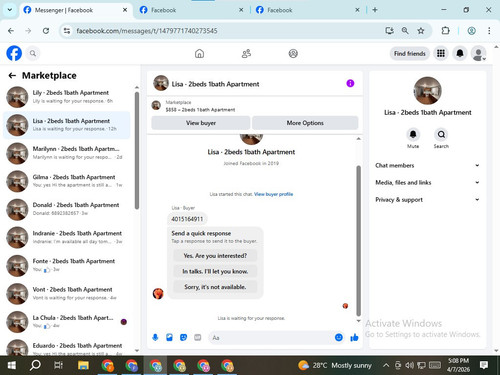The width and height of the screenshot is (500, 375).
Task: Click the browser back arrow
Action: click(11, 31)
